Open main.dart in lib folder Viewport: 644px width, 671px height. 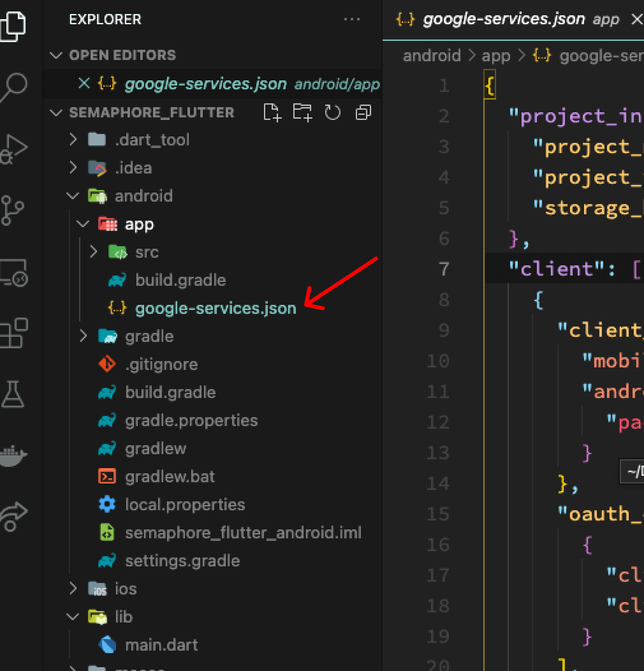coord(161,645)
